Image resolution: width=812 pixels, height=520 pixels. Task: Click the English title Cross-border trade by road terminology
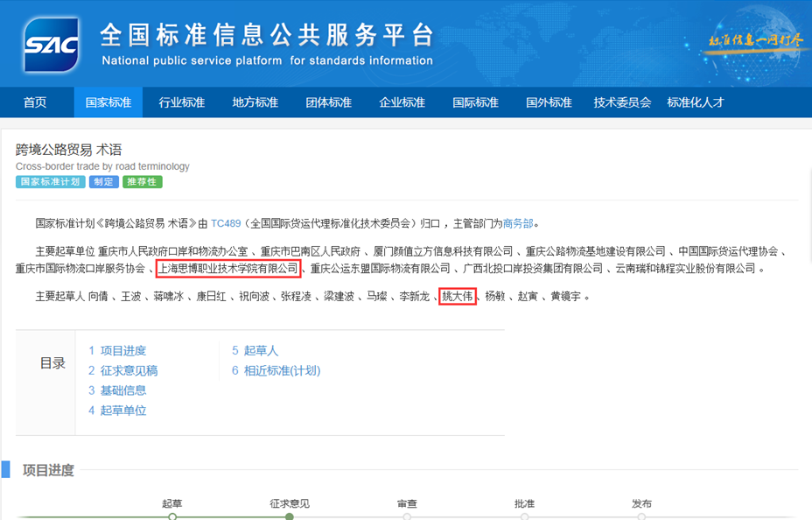coord(102,167)
